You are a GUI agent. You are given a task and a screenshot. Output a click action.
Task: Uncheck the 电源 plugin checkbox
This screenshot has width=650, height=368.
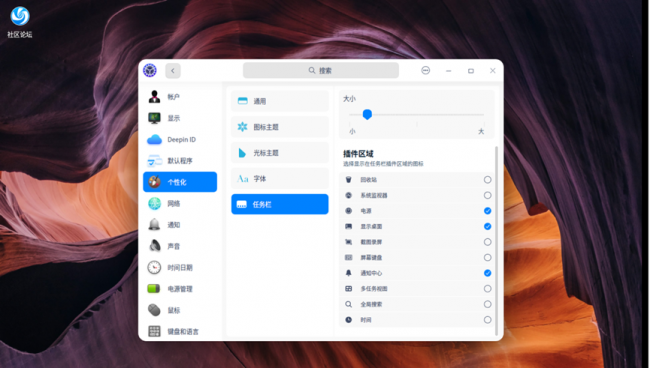click(488, 211)
